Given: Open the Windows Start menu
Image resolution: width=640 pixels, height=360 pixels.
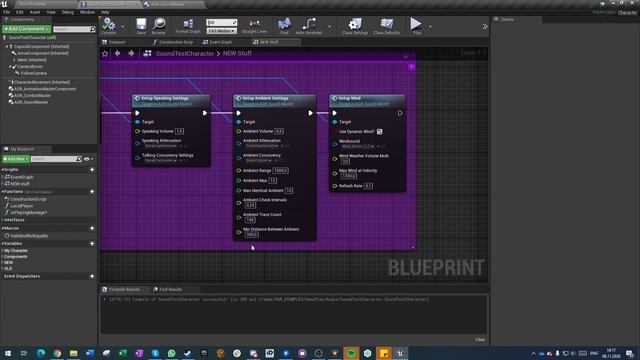Looking at the screenshot, I should click(x=8, y=353).
